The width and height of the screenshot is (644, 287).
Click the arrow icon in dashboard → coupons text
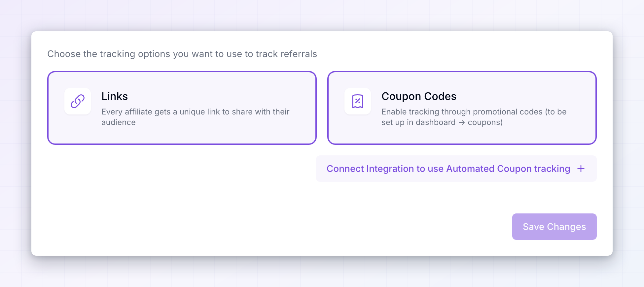pos(462,122)
